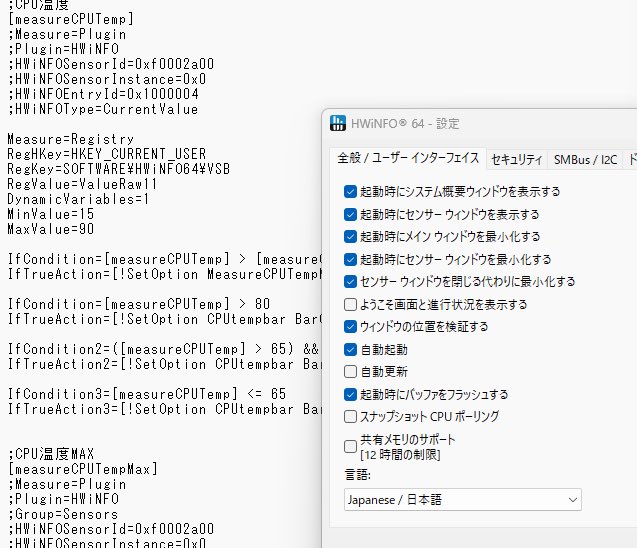
Task: Uncheck 起動時にシステム概要ウィンドウを表示する
Action: [350, 191]
